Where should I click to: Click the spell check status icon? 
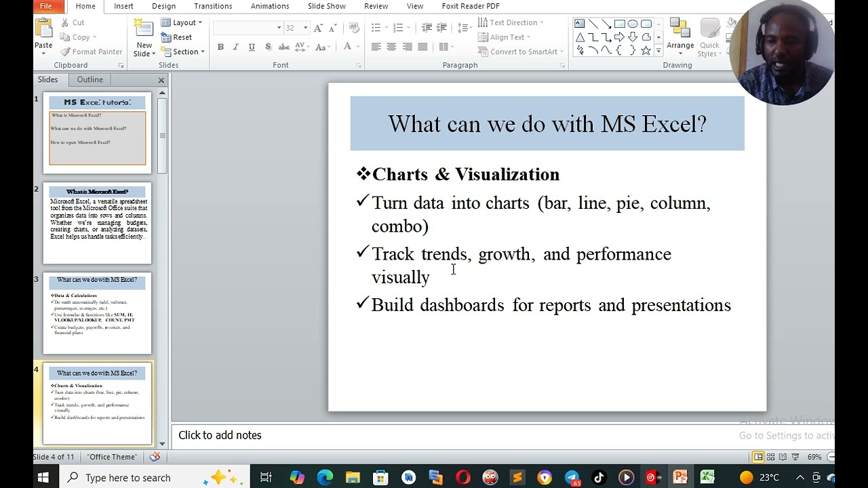pos(155,457)
